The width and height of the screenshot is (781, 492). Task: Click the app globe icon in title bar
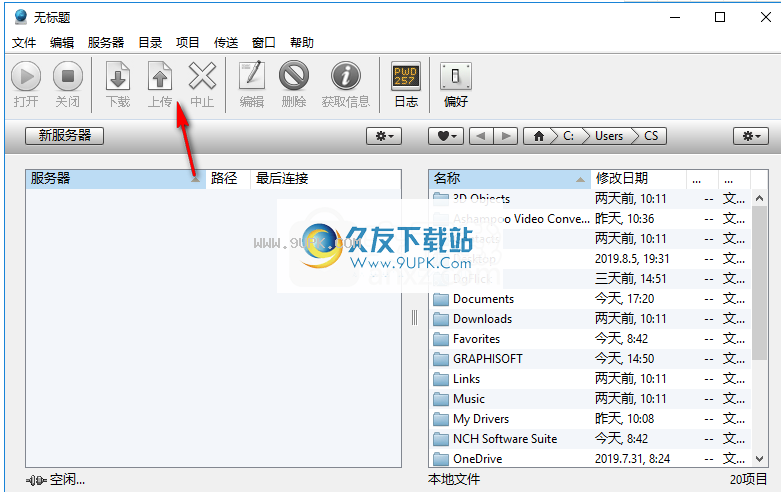click(21, 17)
